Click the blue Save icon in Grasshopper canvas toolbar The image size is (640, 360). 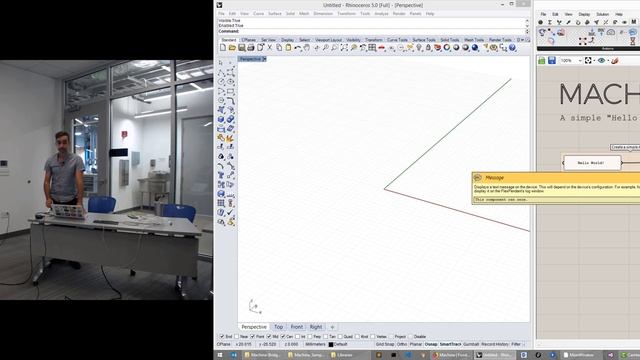click(x=551, y=60)
